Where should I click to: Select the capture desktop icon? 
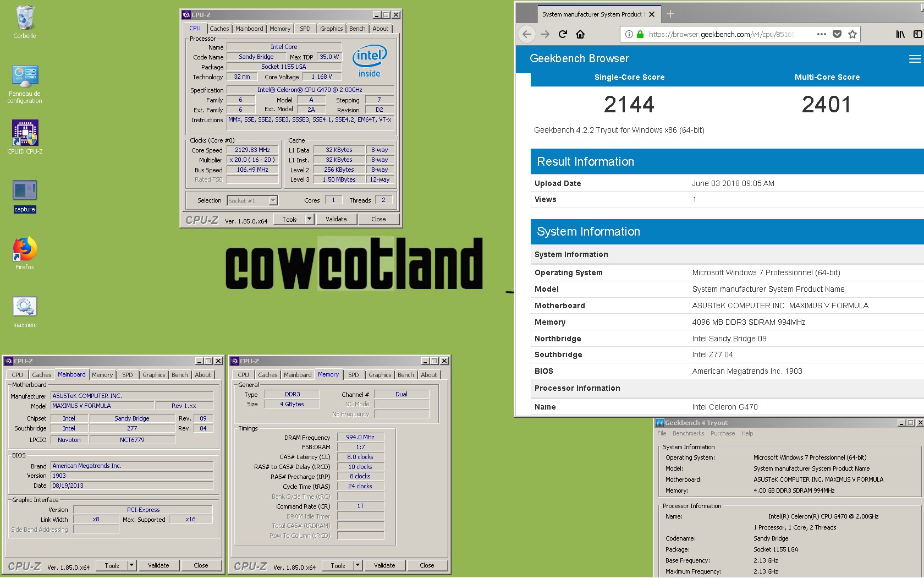point(25,196)
